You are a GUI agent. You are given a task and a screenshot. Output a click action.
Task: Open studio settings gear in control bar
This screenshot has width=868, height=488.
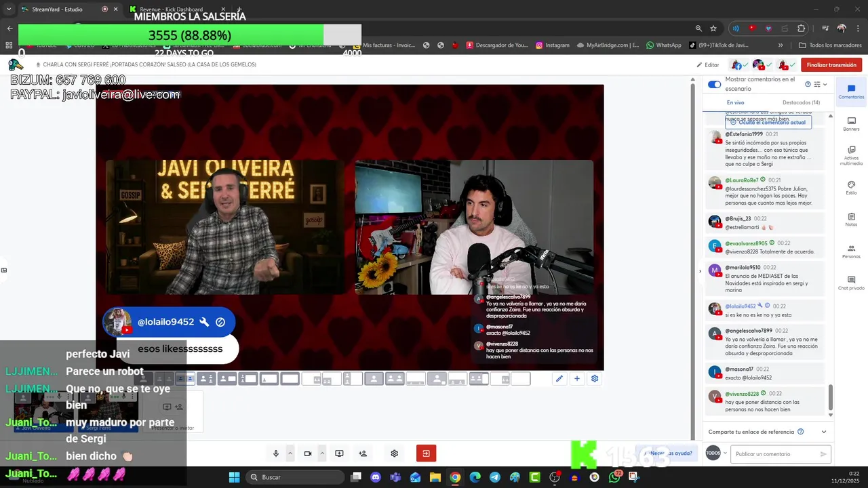coord(394,453)
